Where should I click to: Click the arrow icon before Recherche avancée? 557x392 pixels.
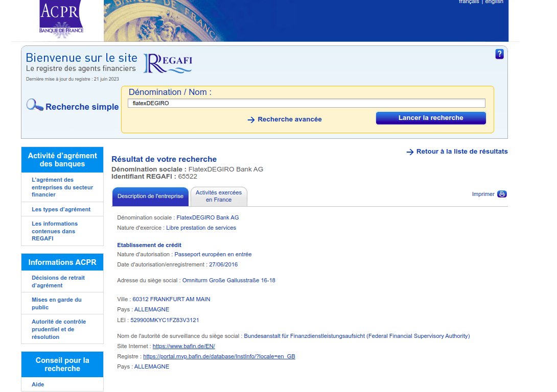pyautogui.click(x=251, y=119)
